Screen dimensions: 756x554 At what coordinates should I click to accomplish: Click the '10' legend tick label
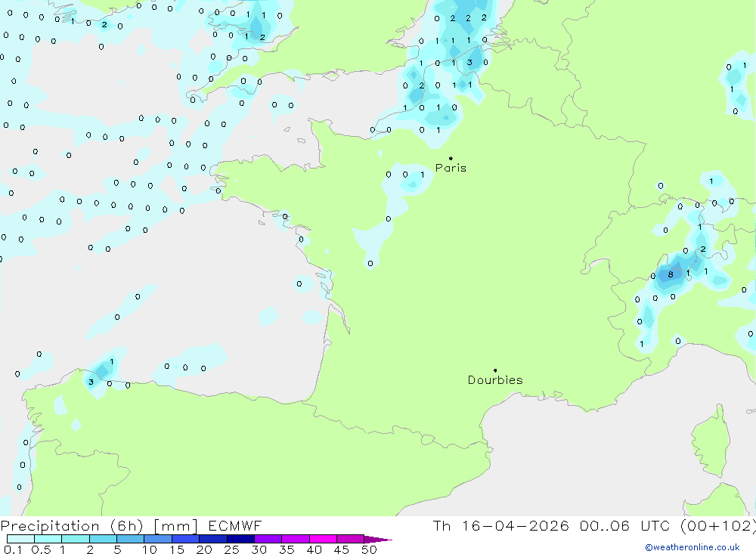click(x=150, y=549)
